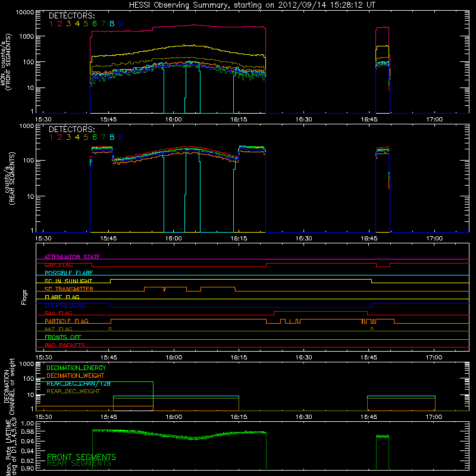The width and height of the screenshot is (476, 476).
Task: Pick detector 8 in rear segments legend
Action: [x=112, y=137]
